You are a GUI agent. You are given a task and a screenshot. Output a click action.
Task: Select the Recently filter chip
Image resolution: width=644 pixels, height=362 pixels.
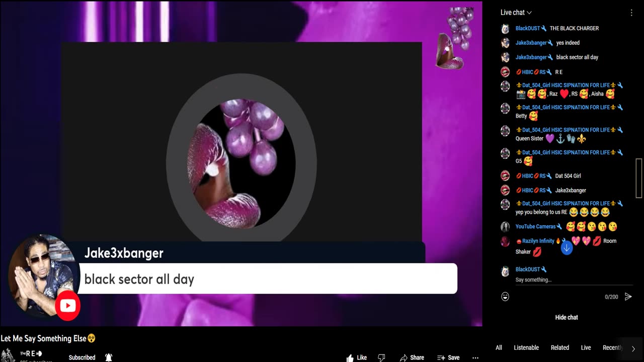click(x=612, y=347)
